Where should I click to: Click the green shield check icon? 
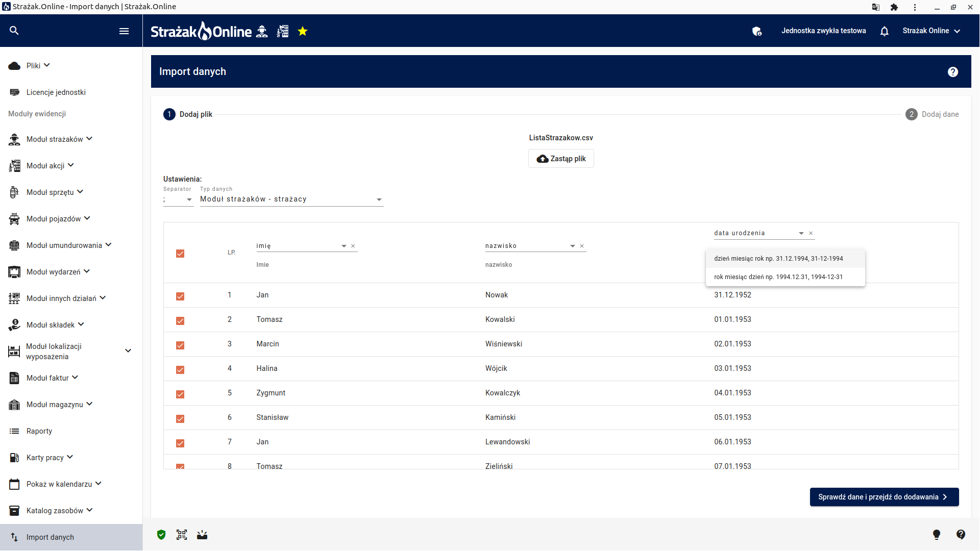point(161,535)
